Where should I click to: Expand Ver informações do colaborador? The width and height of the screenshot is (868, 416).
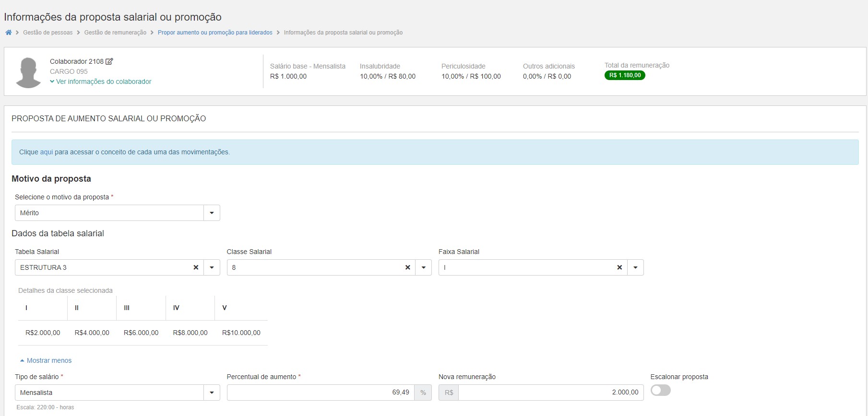coord(101,81)
